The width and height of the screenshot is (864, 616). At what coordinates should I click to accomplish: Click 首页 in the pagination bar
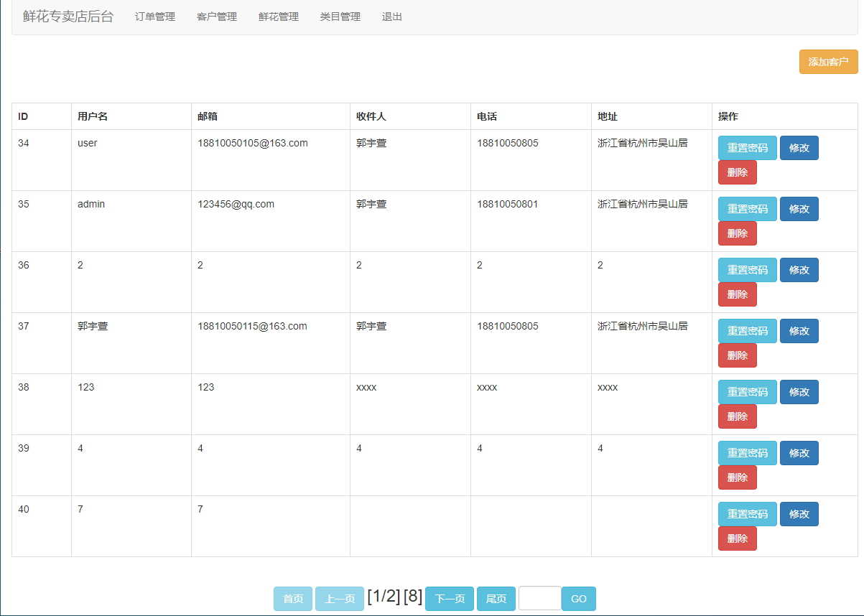point(292,598)
